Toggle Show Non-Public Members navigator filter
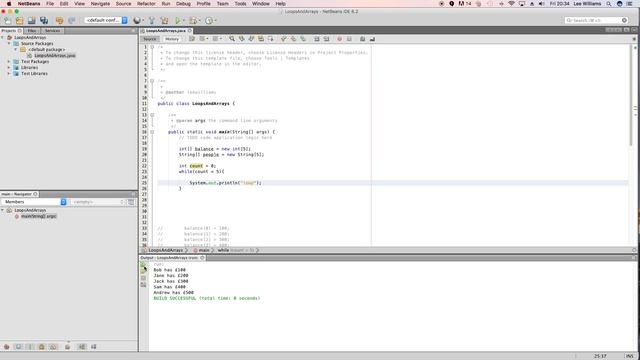The height and width of the screenshot is (360, 640). pos(42,347)
